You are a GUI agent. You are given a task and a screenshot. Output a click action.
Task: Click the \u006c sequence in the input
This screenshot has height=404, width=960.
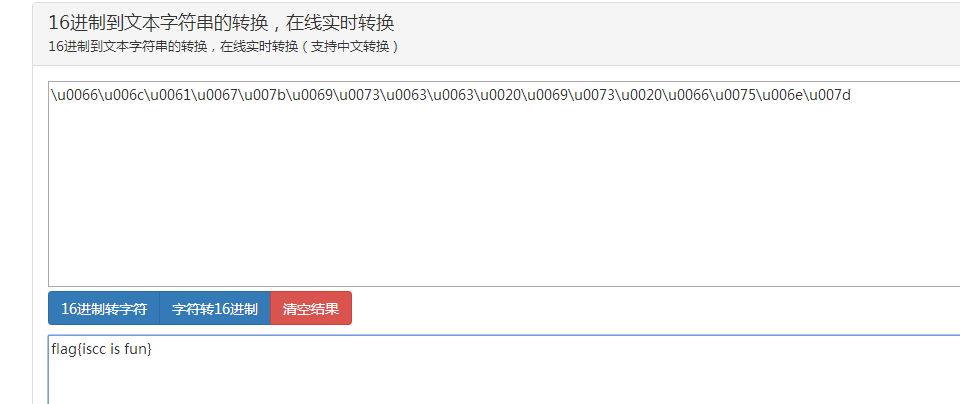(122, 95)
